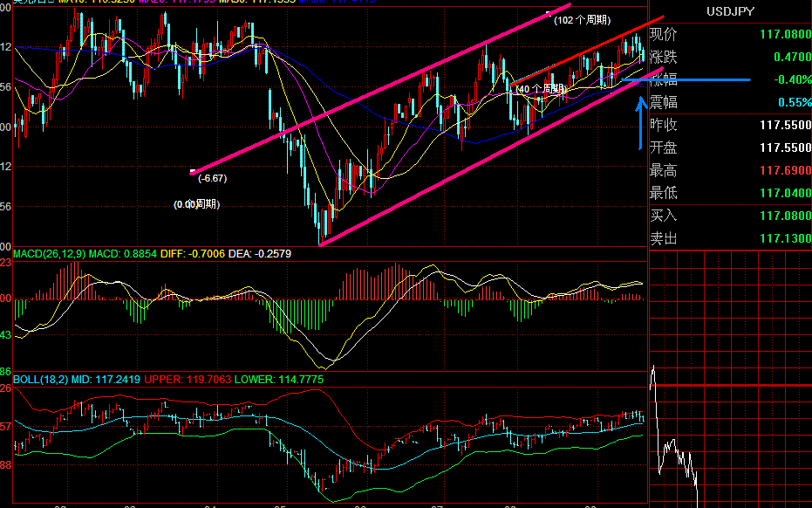Click the (102个周期) trendline label
This screenshot has width=812, height=508.
pyautogui.click(x=582, y=20)
